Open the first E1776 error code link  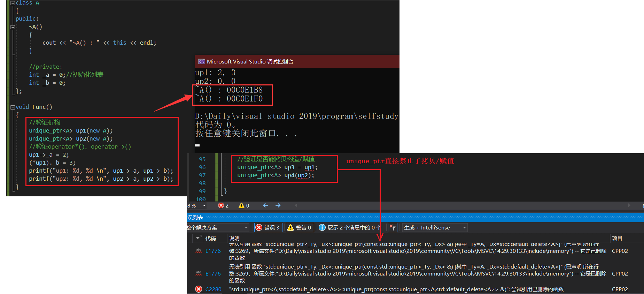tap(213, 251)
